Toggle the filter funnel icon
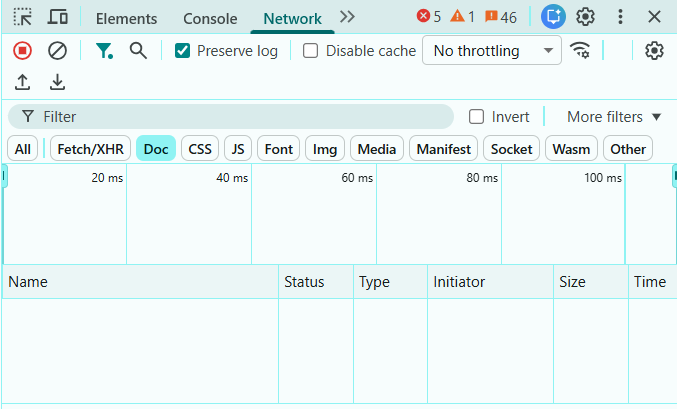 104,51
